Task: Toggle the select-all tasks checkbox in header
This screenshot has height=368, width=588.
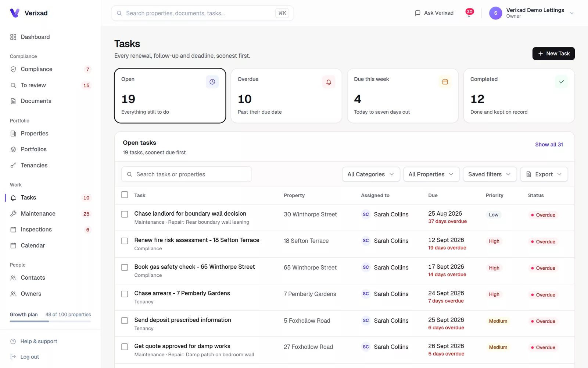Action: [x=125, y=195]
